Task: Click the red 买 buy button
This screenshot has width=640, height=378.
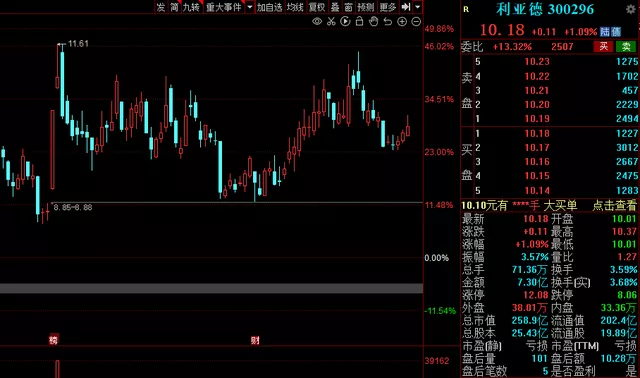Action: (x=603, y=47)
